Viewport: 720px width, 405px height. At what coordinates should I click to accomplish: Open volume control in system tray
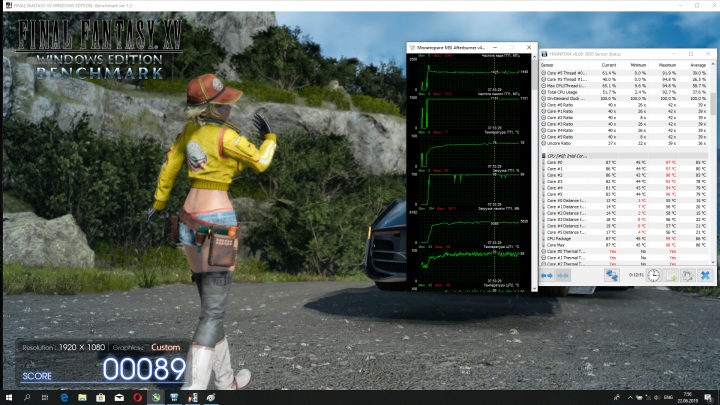657,398
